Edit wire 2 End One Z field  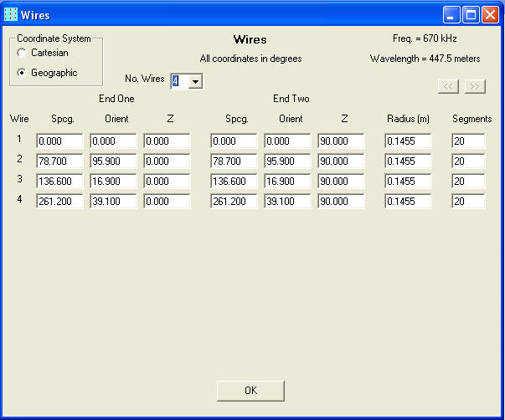[x=167, y=161]
